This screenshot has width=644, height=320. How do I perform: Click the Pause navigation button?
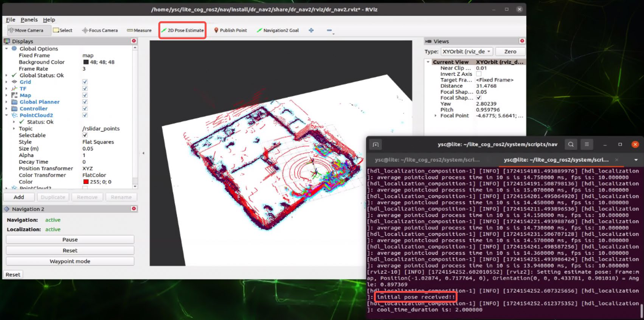pos(70,240)
